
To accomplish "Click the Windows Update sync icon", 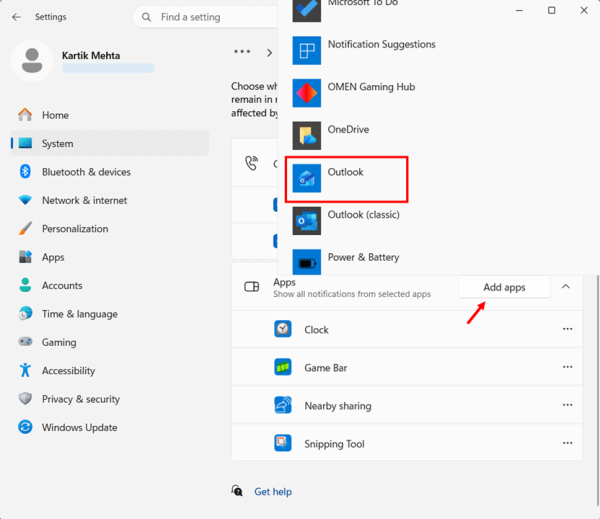I will click(x=25, y=427).
